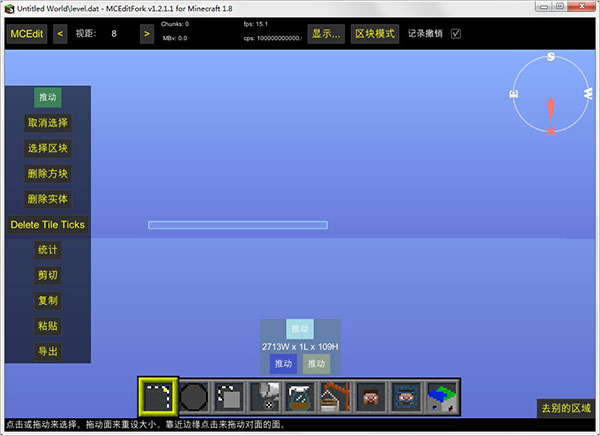Click the blue 推动 nudge button
Image resolution: width=600 pixels, height=436 pixels.
284,364
